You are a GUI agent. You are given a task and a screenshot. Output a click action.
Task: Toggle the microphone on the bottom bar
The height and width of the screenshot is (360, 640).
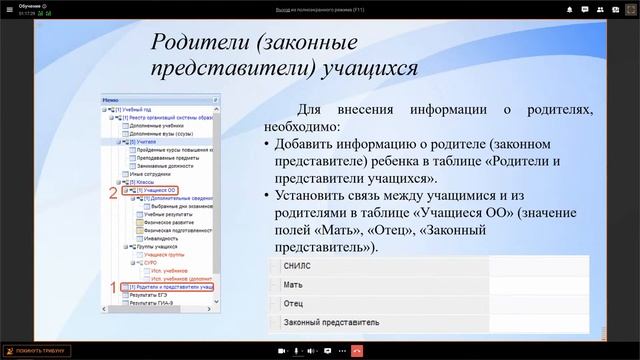(296, 351)
